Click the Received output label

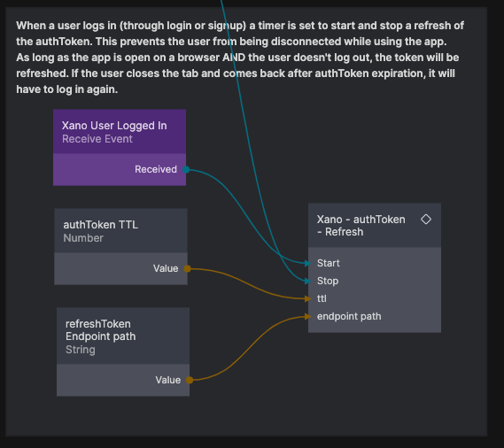(156, 169)
